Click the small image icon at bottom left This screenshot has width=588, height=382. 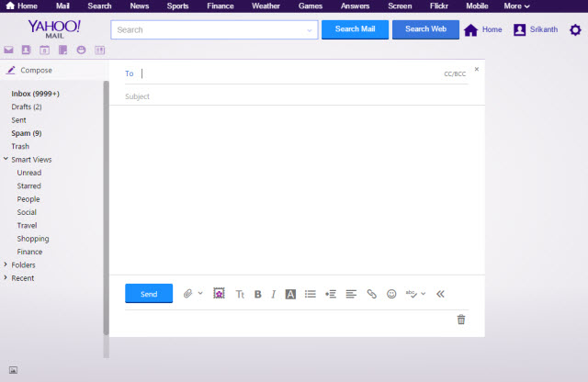pos(13,370)
